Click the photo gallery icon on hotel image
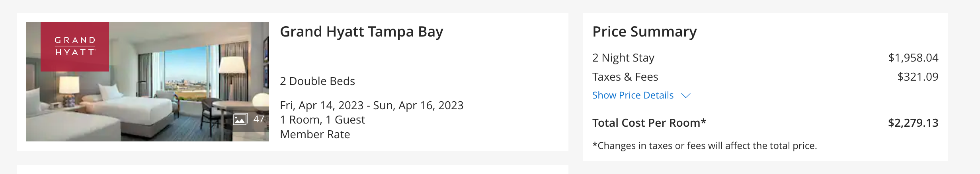Viewport: 980px width, 174px height. (x=240, y=119)
